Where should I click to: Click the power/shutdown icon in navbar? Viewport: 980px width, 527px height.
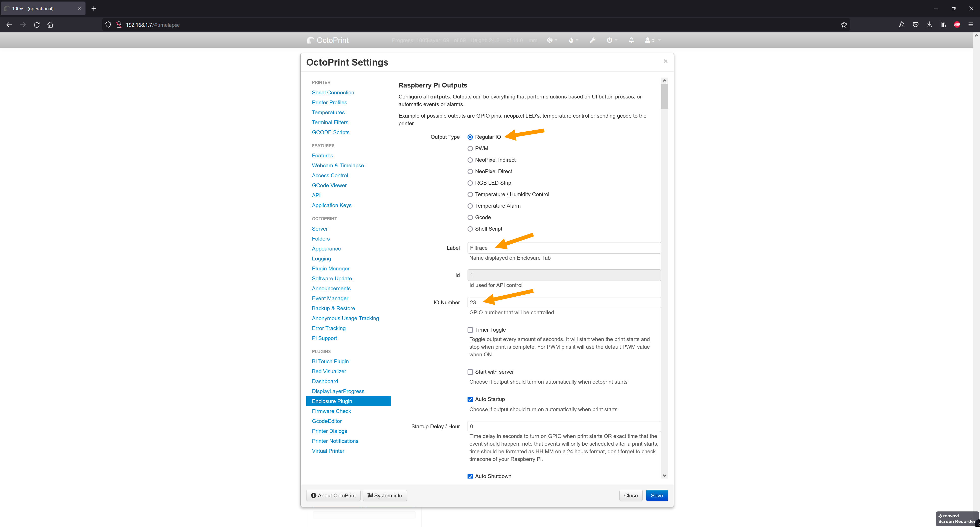coord(610,40)
